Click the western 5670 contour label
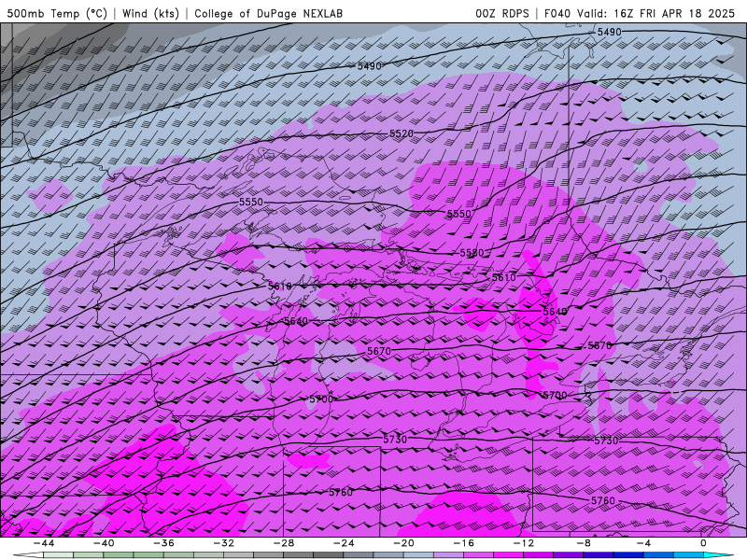747x560 pixels. 379,352
